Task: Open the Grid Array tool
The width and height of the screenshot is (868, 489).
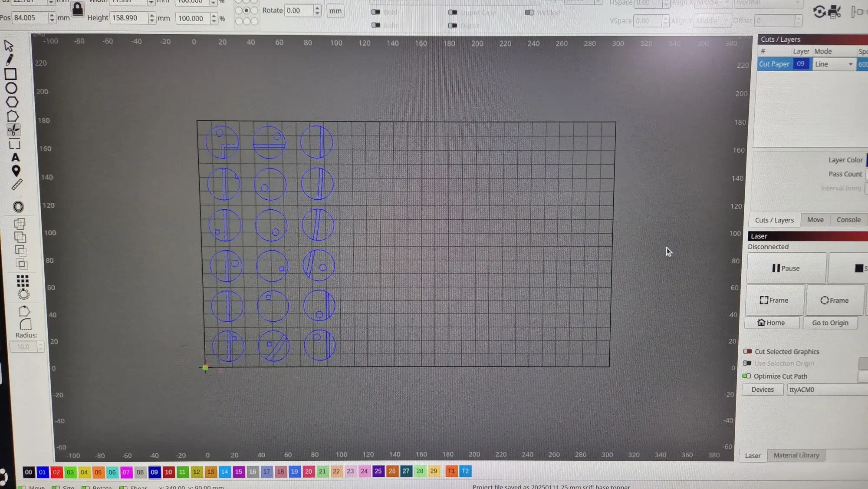Action: point(23,281)
